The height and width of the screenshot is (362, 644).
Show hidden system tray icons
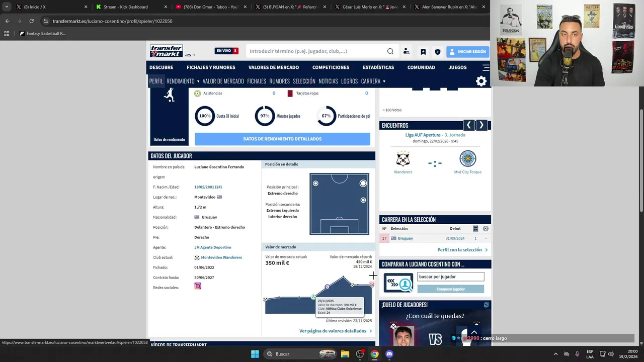tap(555, 354)
